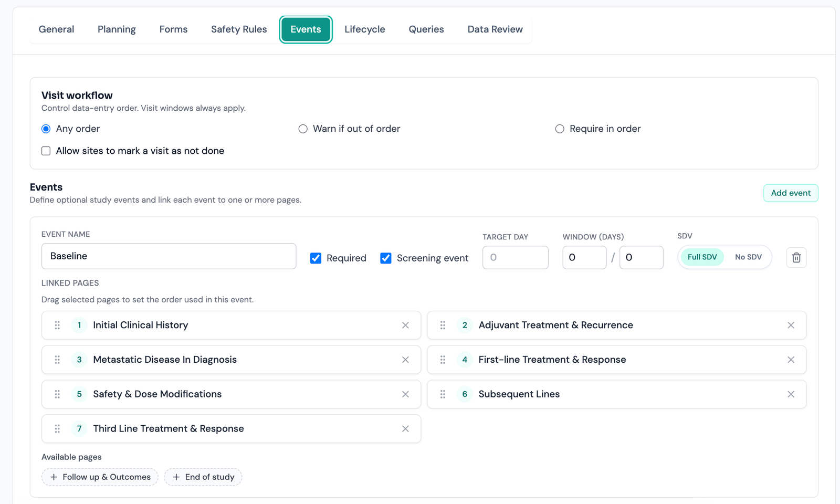Remove Adjuvant Treatment & Recurrence page

click(x=791, y=325)
